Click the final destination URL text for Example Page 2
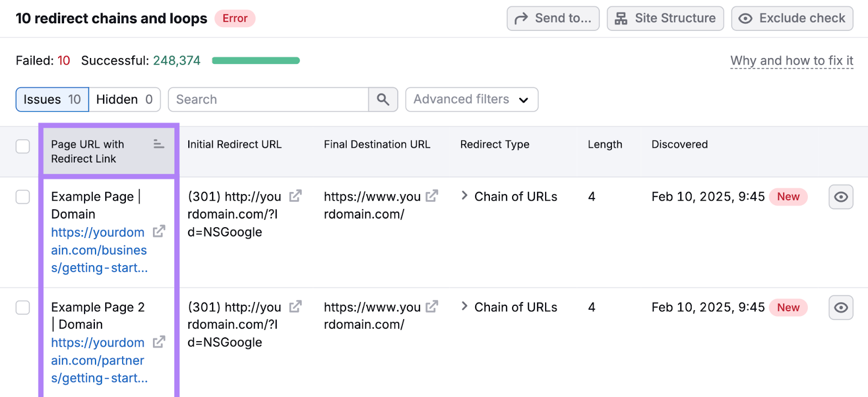The image size is (868, 397). [x=372, y=316]
